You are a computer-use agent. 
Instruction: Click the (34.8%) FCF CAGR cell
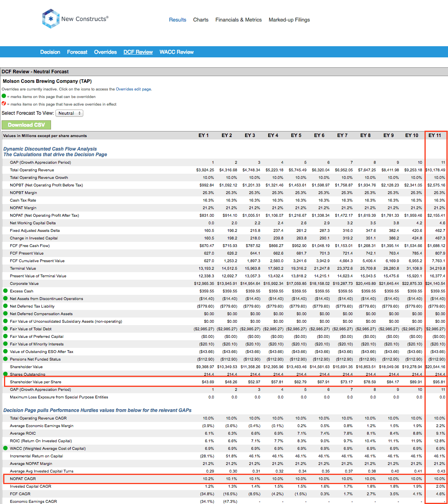pos(207,494)
